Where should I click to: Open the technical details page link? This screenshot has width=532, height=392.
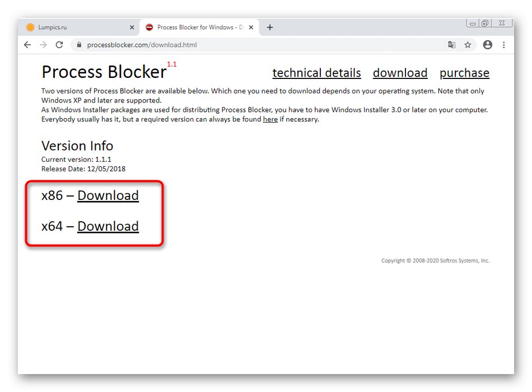coord(316,73)
